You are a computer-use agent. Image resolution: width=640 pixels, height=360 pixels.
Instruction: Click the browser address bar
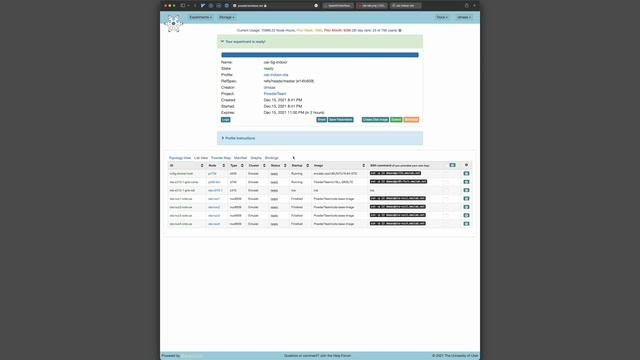point(252,6)
